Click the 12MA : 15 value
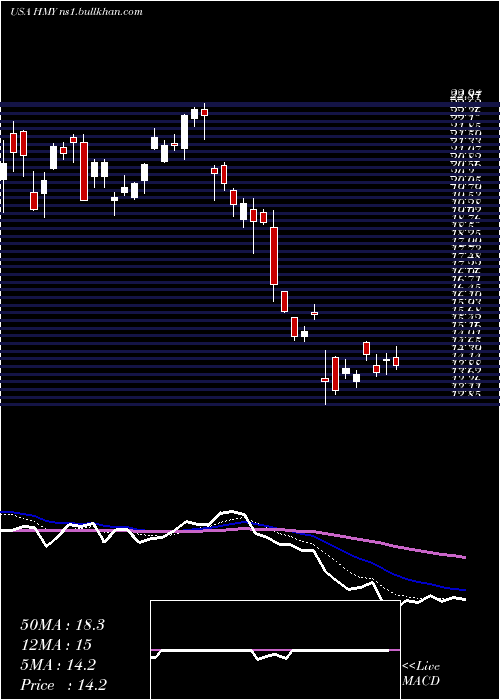 coord(56,645)
